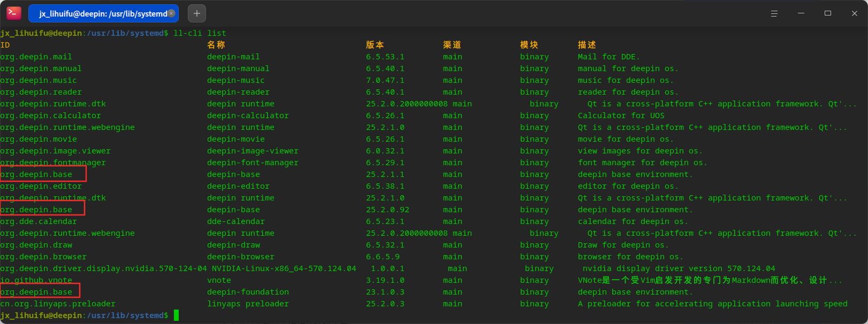Click version 25.2.0.92 of deepin-base
The width and height of the screenshot is (868, 324).
point(387,210)
